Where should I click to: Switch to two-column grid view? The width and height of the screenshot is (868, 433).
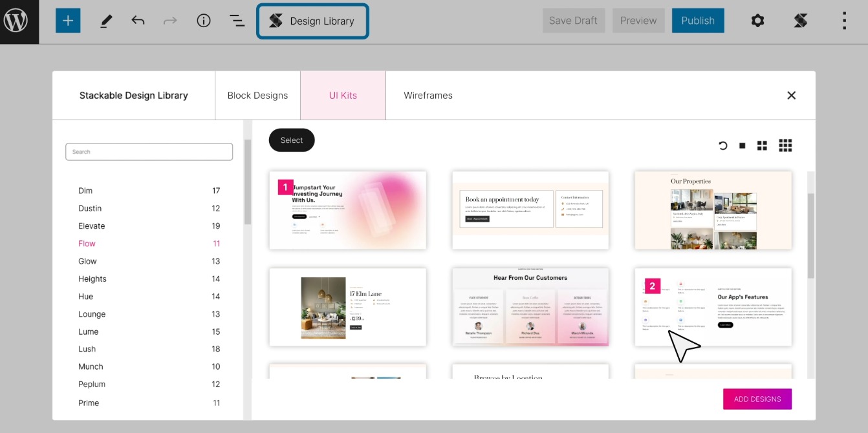[x=762, y=145]
